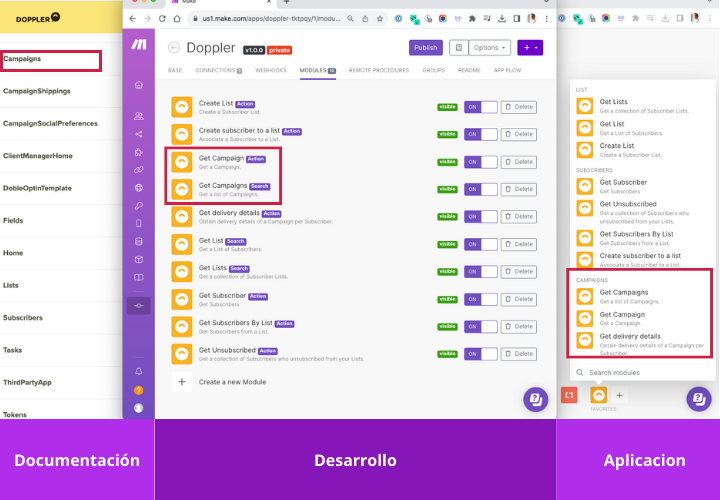Open the README tab
This screenshot has width=720, height=500.
tap(469, 70)
